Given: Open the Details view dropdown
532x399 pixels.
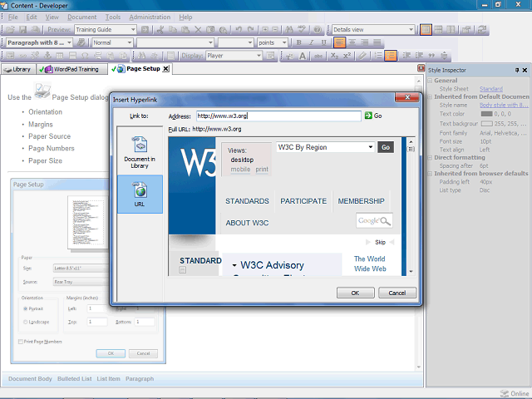Looking at the screenshot, I should (x=411, y=30).
